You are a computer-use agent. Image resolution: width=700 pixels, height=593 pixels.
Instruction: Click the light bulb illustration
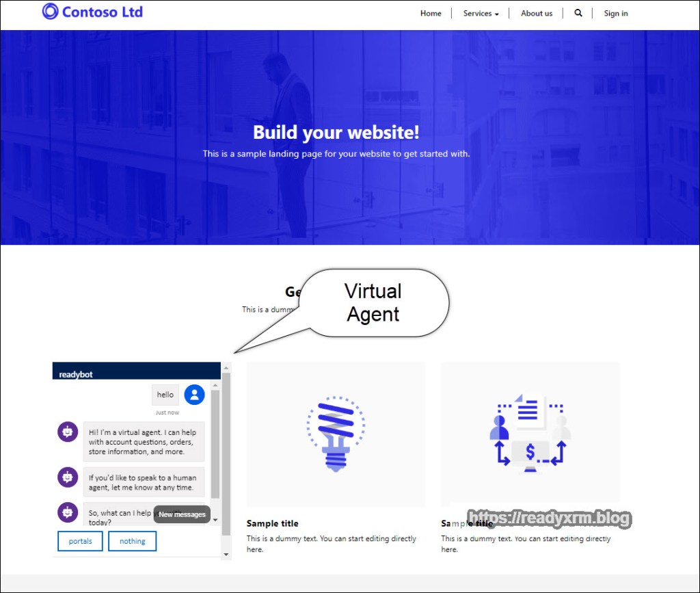pyautogui.click(x=336, y=434)
